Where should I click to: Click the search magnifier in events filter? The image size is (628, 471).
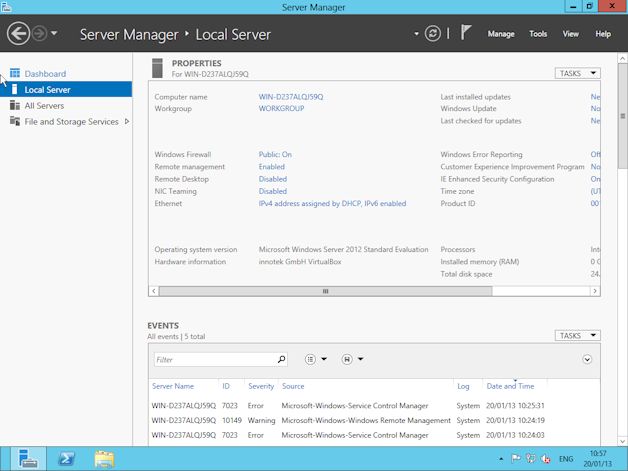tap(281, 359)
